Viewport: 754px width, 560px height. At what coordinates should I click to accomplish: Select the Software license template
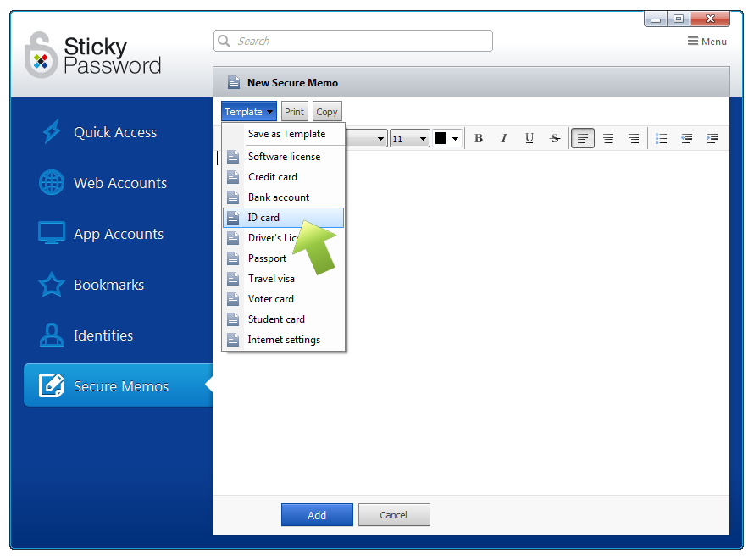coord(284,157)
